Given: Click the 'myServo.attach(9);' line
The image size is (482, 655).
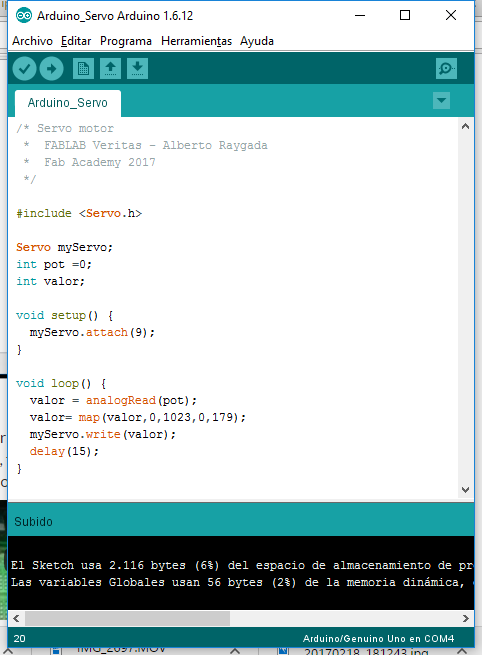Looking at the screenshot, I should point(92,333).
